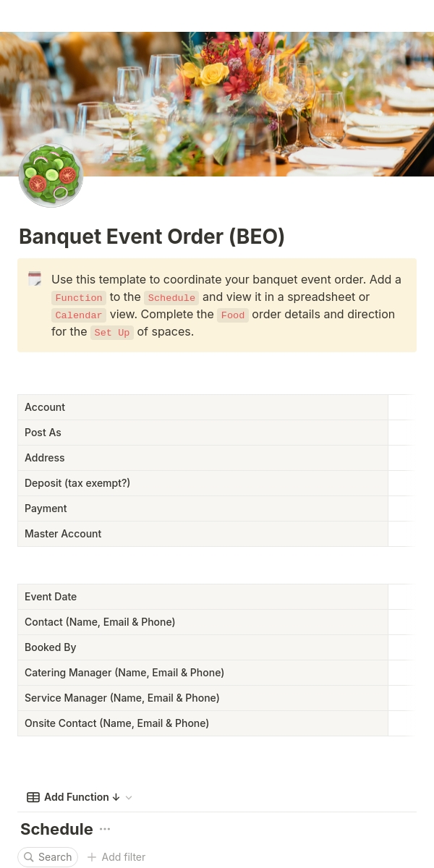434x868 pixels.
Task: Open the Calendar view link
Action: pyautogui.click(x=79, y=315)
